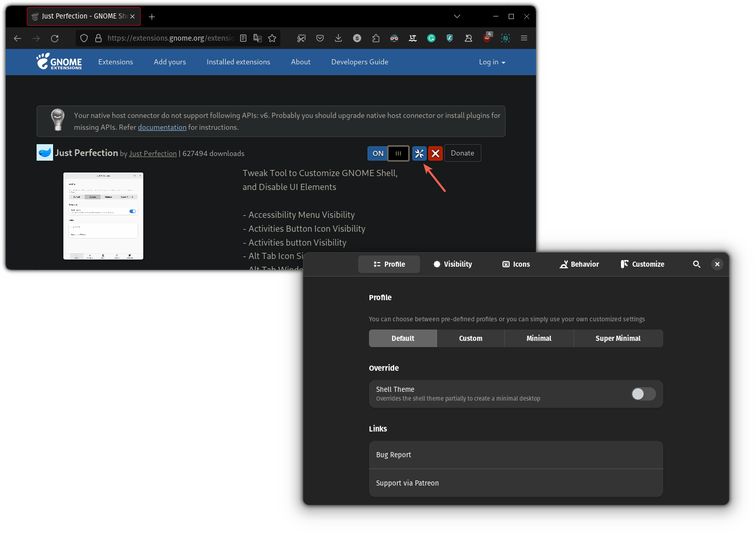This screenshot has height=535, width=756.
Task: Toggle reader view icon in address bar
Action: point(243,38)
